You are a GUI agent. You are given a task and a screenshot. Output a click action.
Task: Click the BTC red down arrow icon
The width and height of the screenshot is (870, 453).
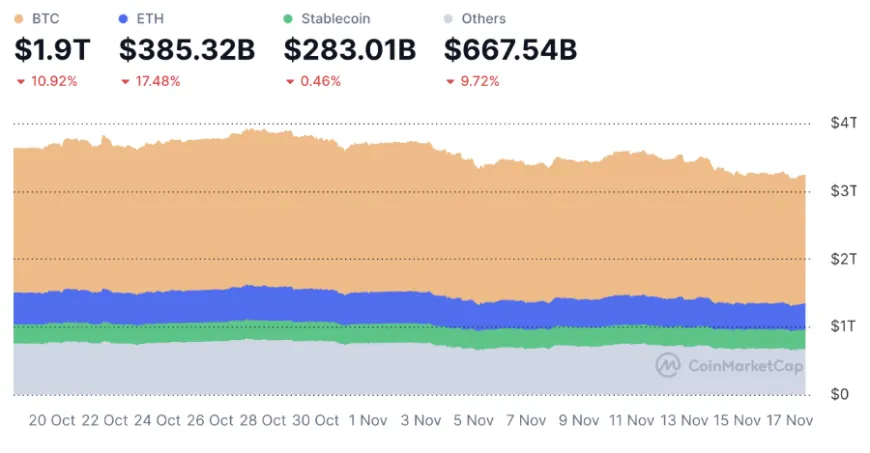(20, 81)
